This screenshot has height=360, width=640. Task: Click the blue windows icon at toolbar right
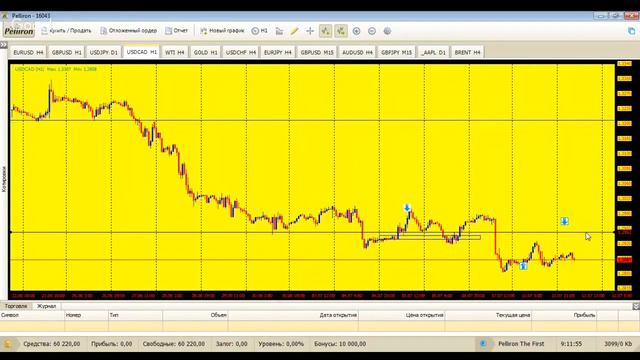pyautogui.click(x=631, y=31)
